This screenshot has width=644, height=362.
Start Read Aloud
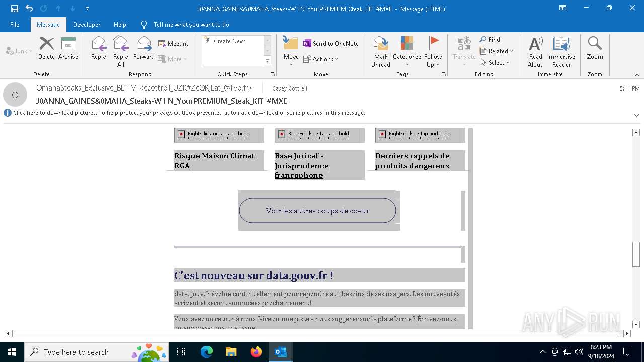click(535, 52)
